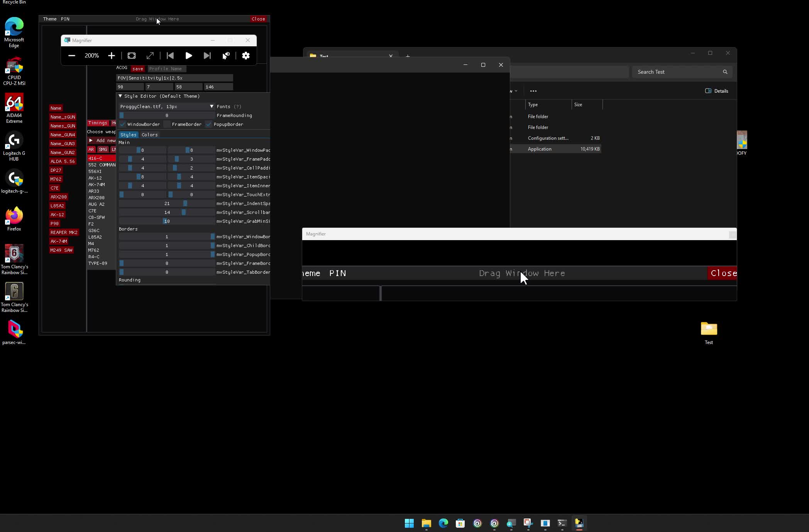The image size is (809, 532).
Task: Select the Test folder on the desktop
Action: 709,333
